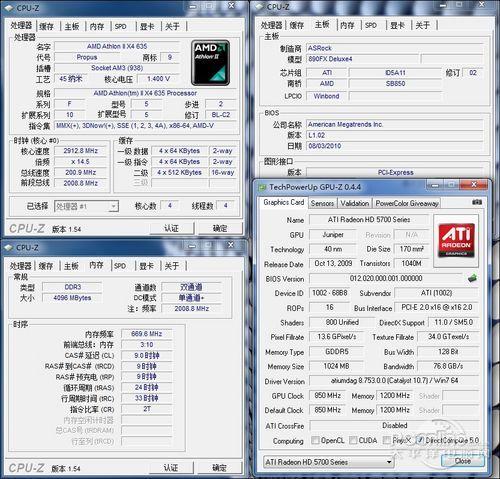
Task: Click the core voltage value 1.400 V
Action: click(x=159, y=79)
